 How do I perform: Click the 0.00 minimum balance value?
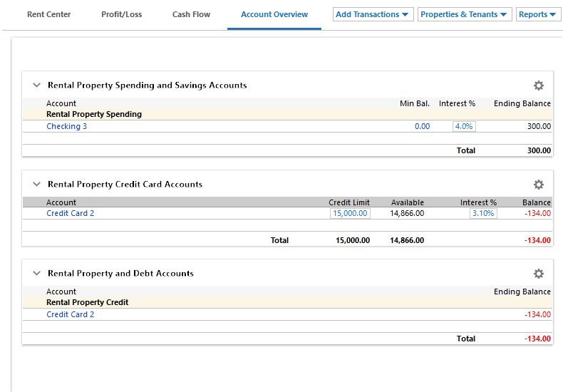click(x=422, y=127)
